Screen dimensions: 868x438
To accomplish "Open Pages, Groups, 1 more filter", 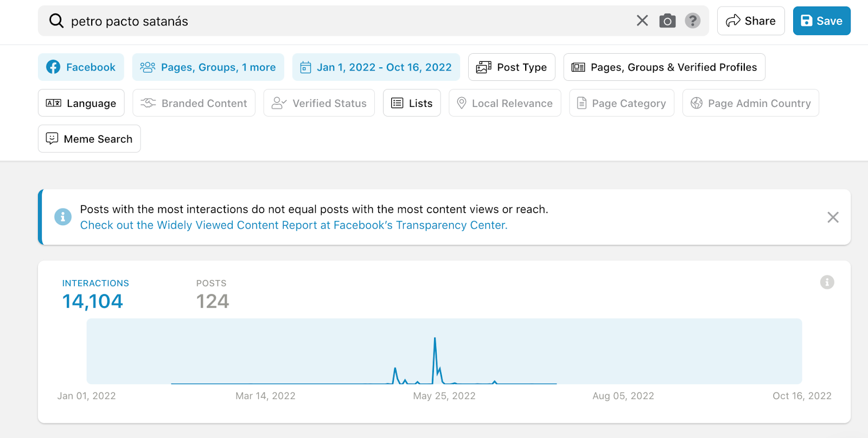I will tap(208, 67).
